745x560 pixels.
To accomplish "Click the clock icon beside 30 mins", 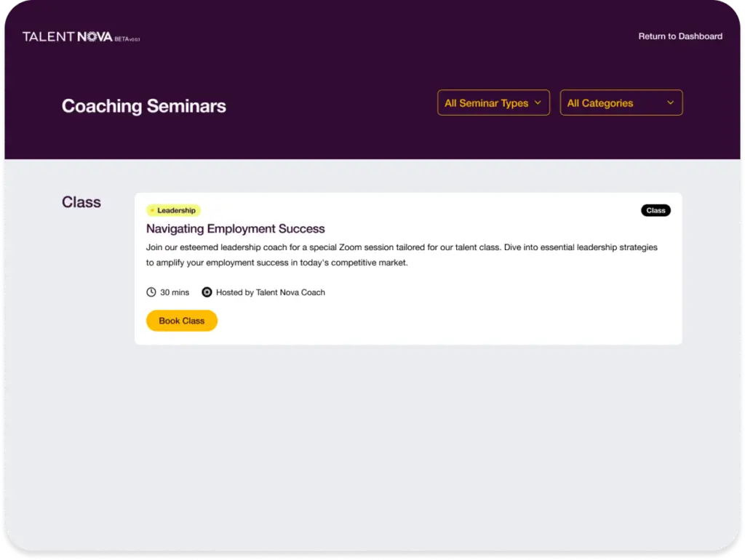I will (x=151, y=292).
